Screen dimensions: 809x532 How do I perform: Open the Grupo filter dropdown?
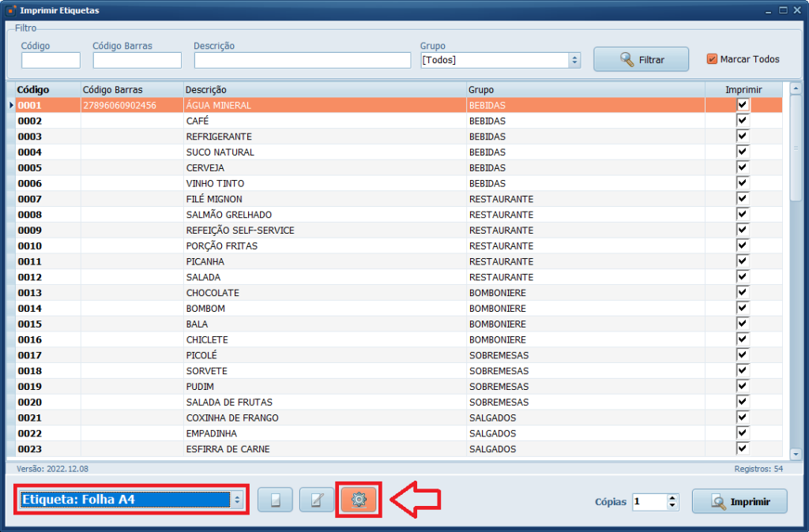point(500,59)
